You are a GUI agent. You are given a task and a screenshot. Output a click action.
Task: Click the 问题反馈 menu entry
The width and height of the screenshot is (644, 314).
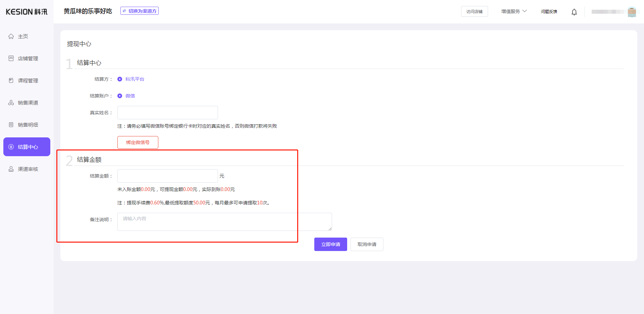(549, 11)
